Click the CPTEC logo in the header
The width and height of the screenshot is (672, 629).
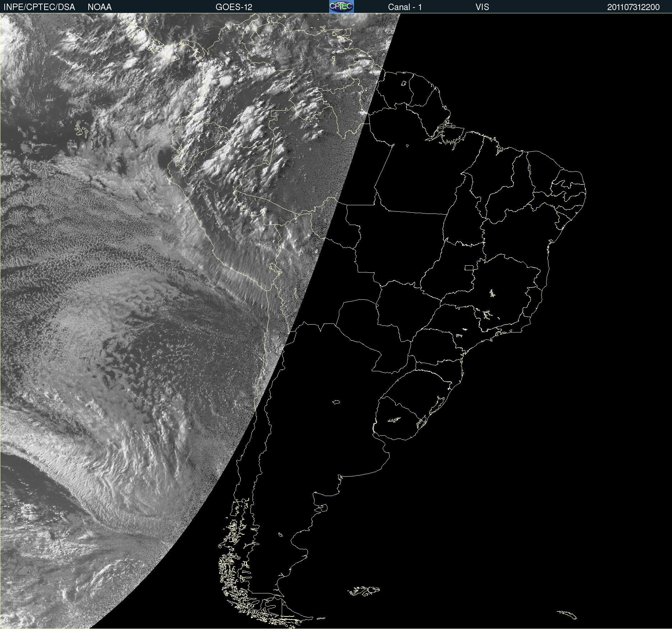[x=341, y=6]
